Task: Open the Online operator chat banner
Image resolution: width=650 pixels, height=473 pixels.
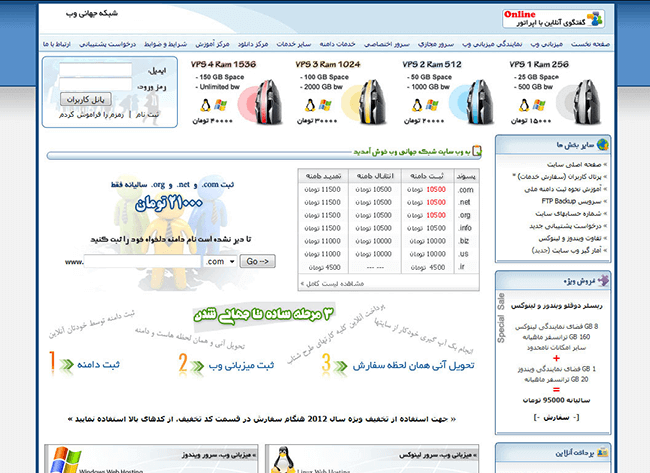Action: (553, 19)
